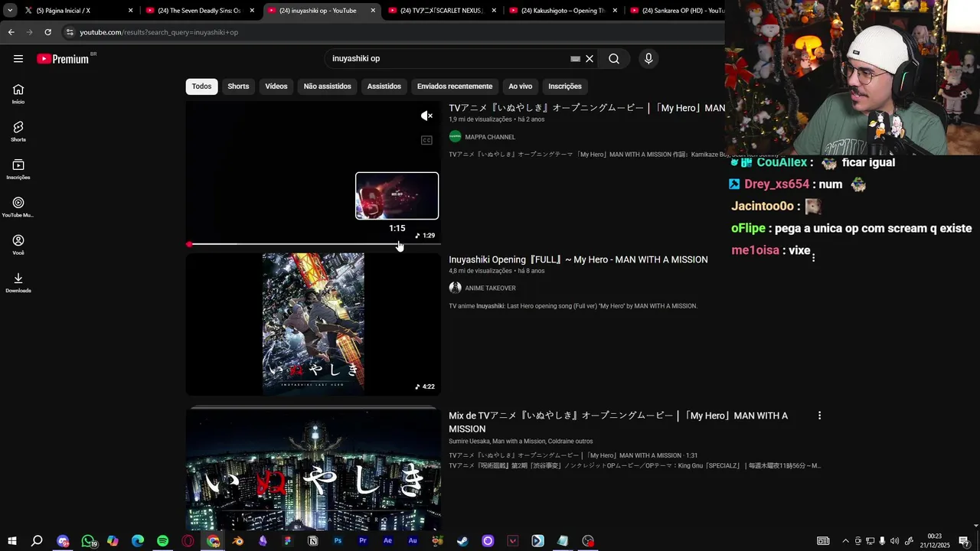
Task: Click the video preview scrubber handle
Action: (188, 245)
